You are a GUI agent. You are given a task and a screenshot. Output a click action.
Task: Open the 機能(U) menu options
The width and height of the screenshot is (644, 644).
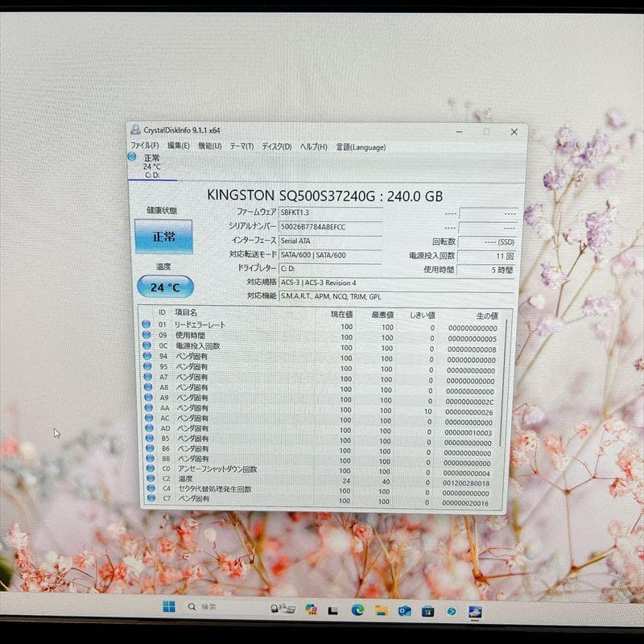[x=211, y=147]
